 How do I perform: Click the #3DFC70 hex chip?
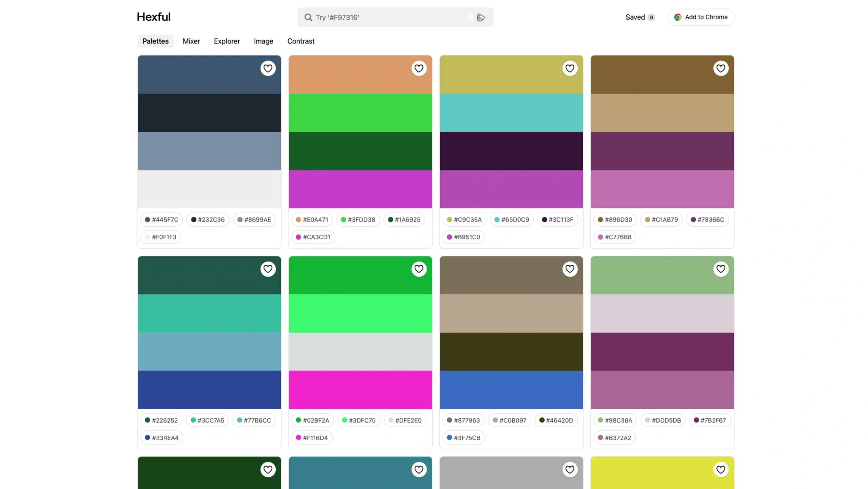[x=359, y=420]
